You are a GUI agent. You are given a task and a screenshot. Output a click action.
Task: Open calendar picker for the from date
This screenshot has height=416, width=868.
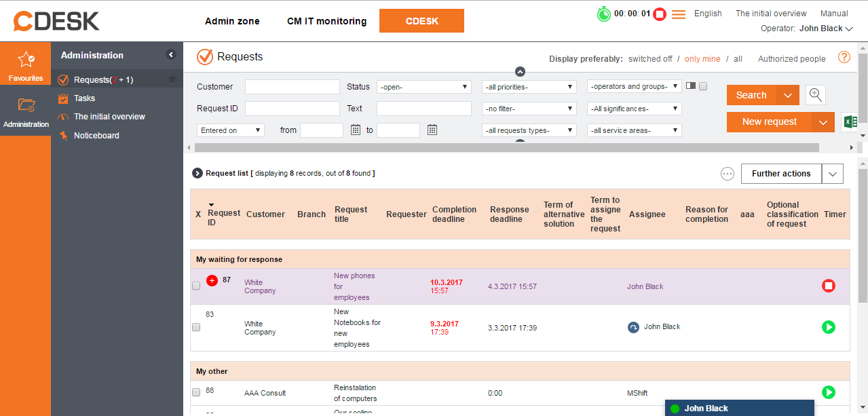355,130
